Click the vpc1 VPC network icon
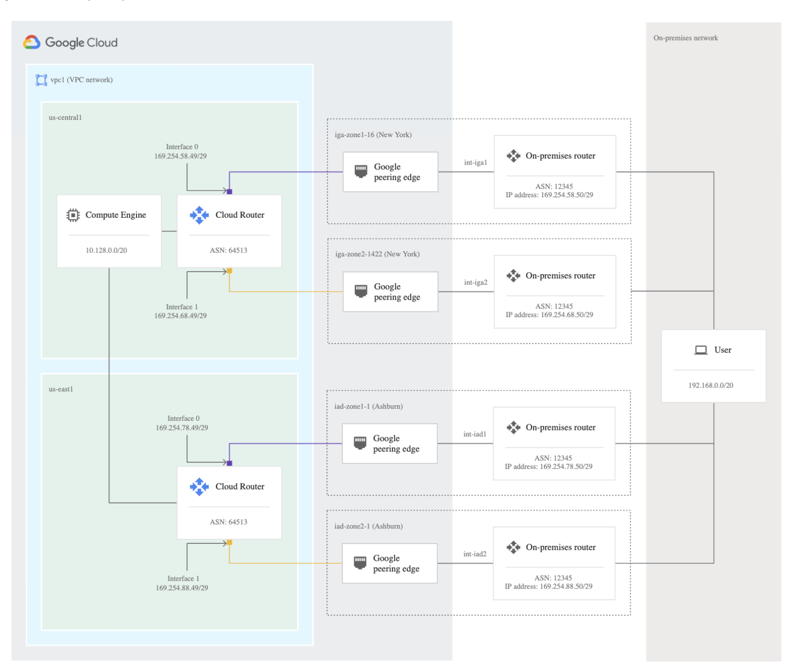This screenshot has height=672, width=810. coord(41,80)
